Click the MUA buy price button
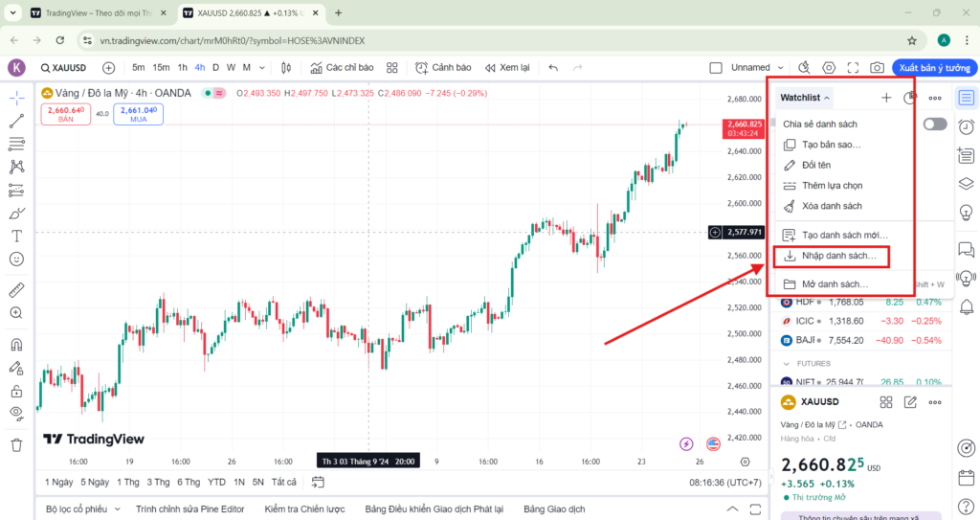Image resolution: width=980 pixels, height=520 pixels. tap(138, 114)
